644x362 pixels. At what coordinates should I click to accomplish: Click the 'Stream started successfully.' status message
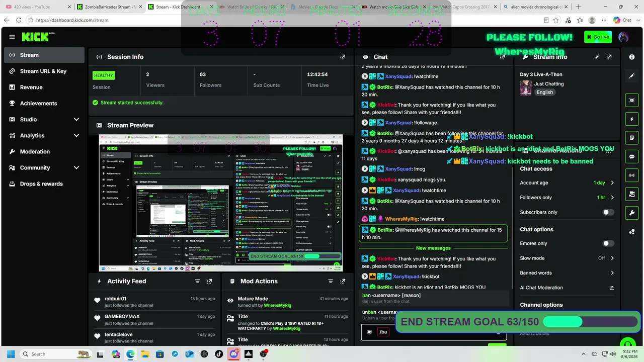[x=132, y=103]
